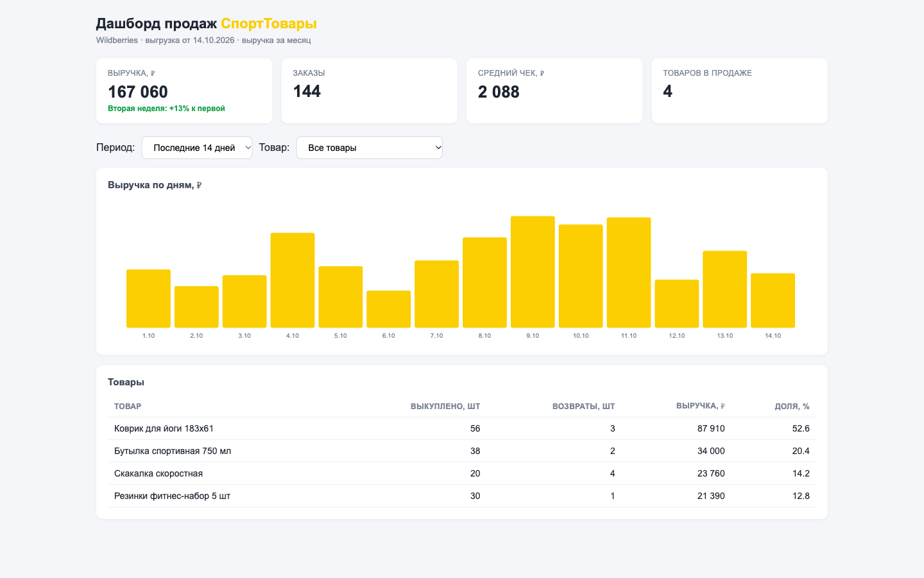Click total revenue figure '167 060'
Image resolution: width=924 pixels, height=578 pixels.
[x=138, y=92]
